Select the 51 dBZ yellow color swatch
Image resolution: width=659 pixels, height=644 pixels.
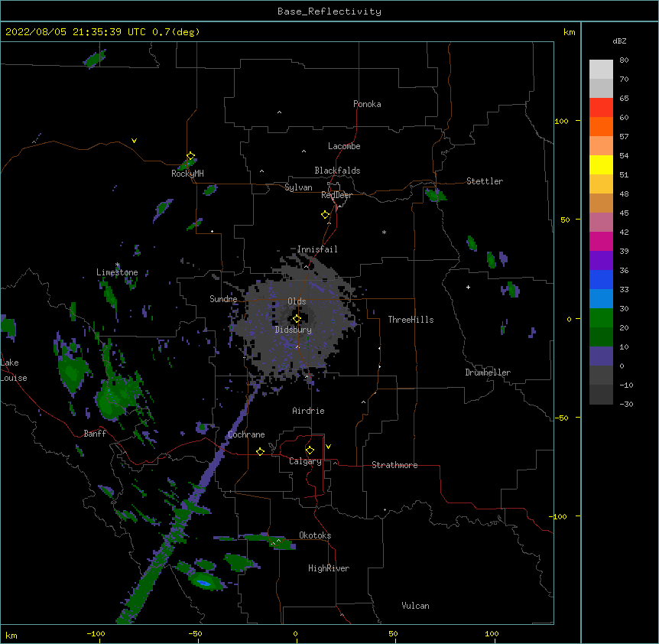coord(601,164)
